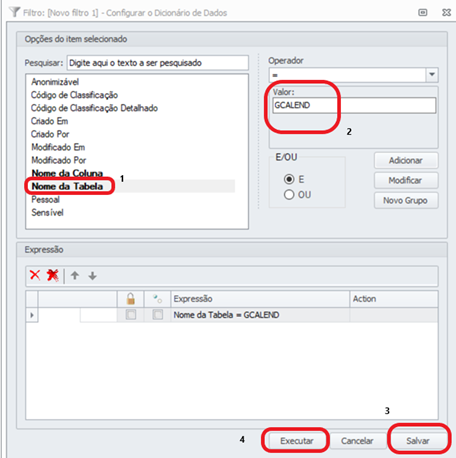Select Anonimizável in the list

click(55, 82)
